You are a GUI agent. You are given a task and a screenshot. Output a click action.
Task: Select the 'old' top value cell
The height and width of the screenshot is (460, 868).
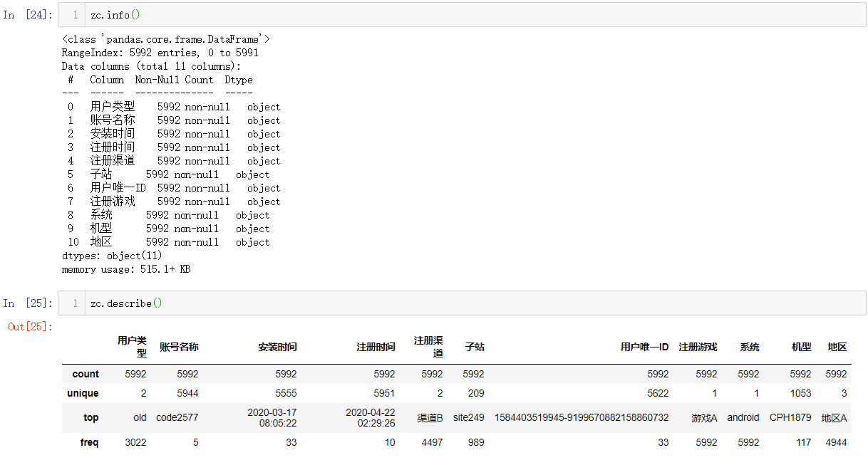140,417
